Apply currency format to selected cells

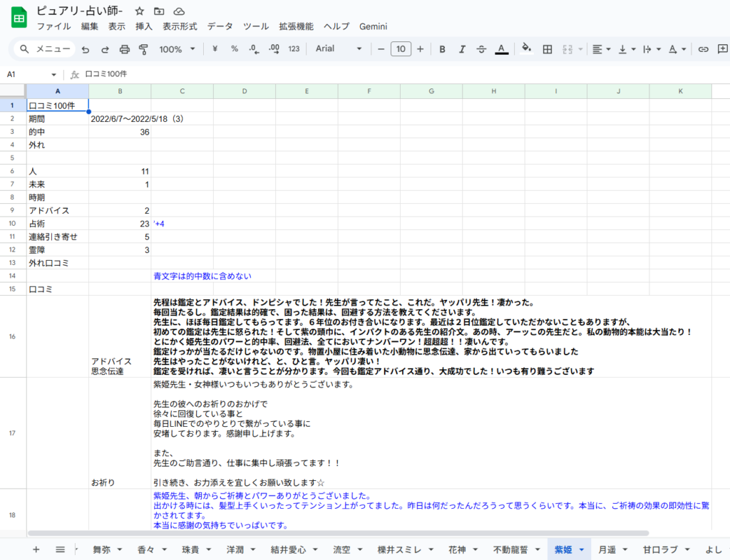coord(214,49)
